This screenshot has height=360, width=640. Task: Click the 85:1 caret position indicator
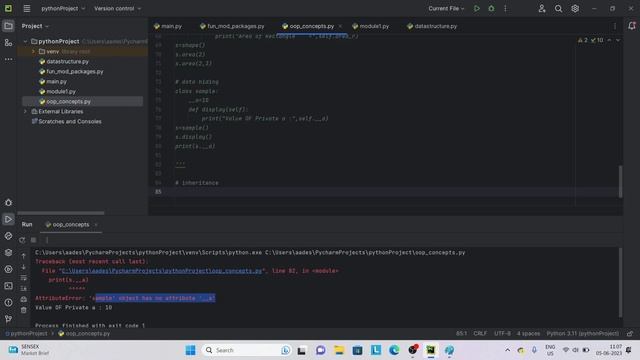click(461, 333)
